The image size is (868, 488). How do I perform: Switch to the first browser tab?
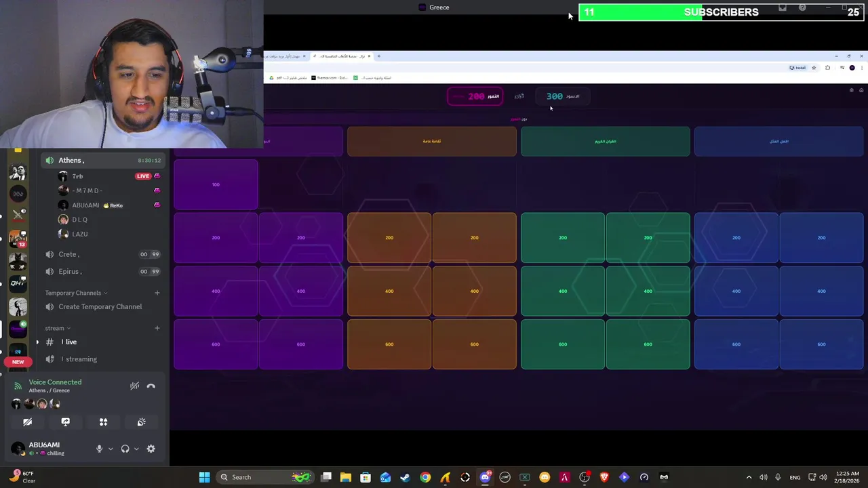(x=286, y=56)
